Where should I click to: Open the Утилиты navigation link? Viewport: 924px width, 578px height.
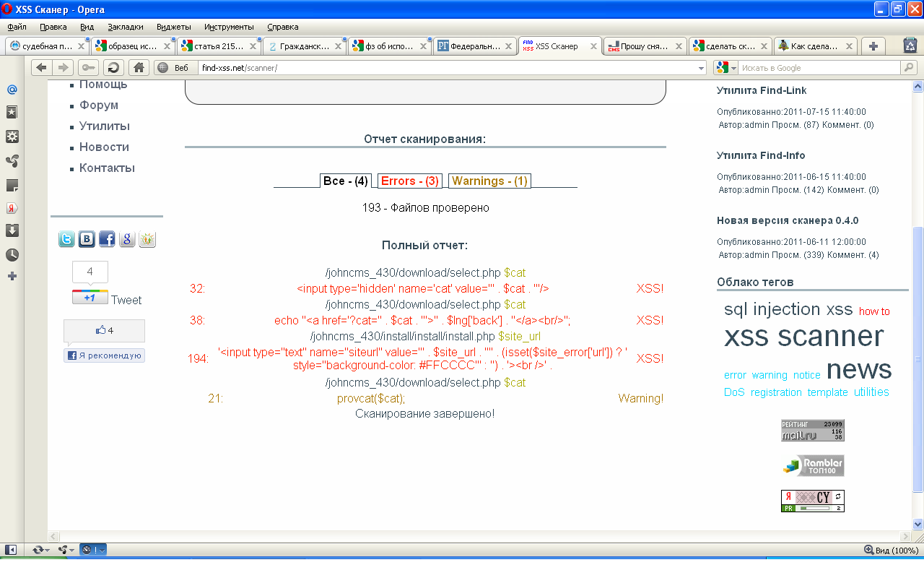point(105,126)
